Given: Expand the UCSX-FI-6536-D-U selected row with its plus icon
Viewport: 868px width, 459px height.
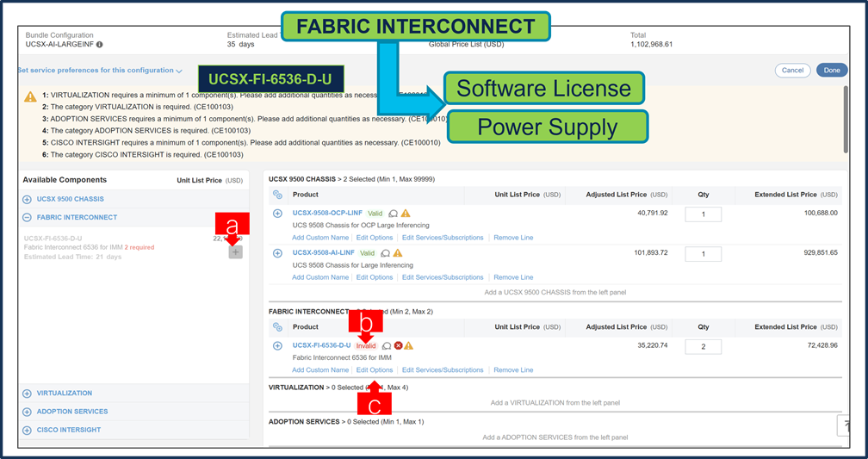Looking at the screenshot, I should (278, 345).
